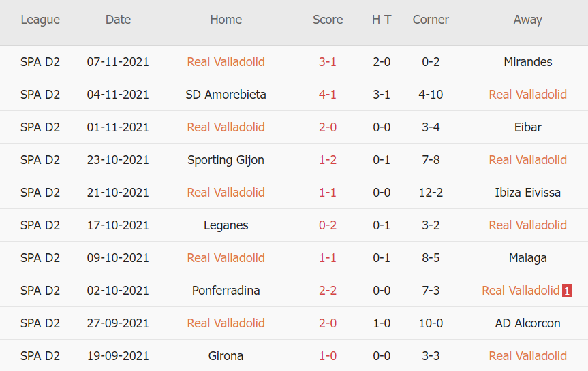Open Girona team page
This screenshot has height=371, width=588.
tap(226, 356)
